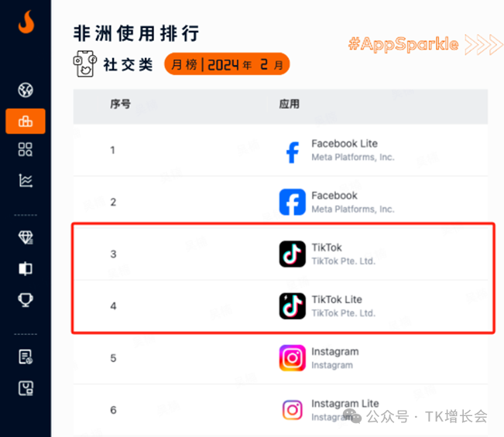Select the trophy icon in sidebar

pyautogui.click(x=26, y=300)
